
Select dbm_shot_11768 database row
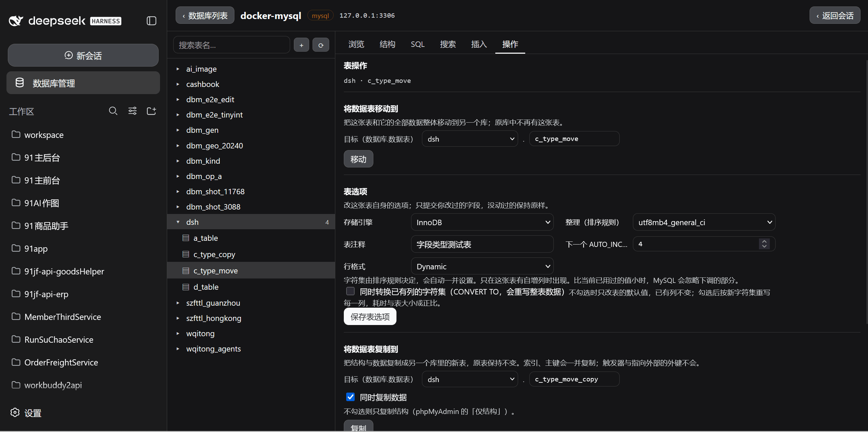251,192
